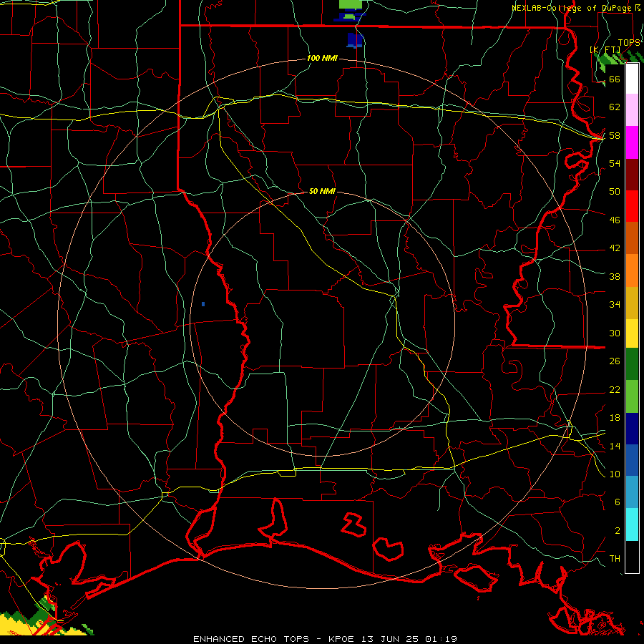This screenshot has height=644, width=644.
Task: Click the medium blue legend swatch
Action: [x=632, y=460]
